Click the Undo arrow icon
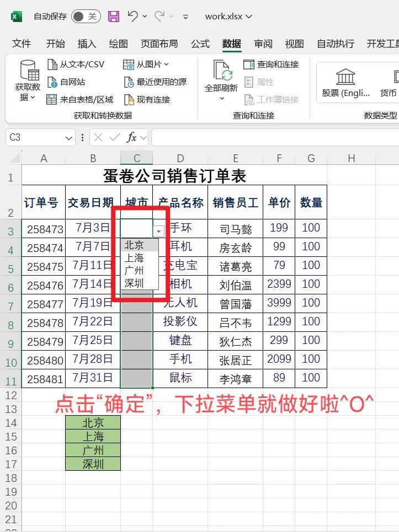The height and width of the screenshot is (532, 399). click(x=133, y=16)
